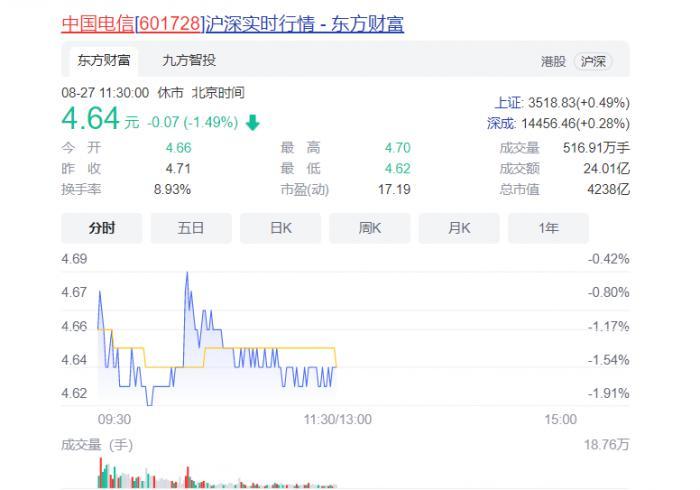Click the 18.76万 volume scale label
The width and height of the screenshot is (700, 490).
coord(607,445)
